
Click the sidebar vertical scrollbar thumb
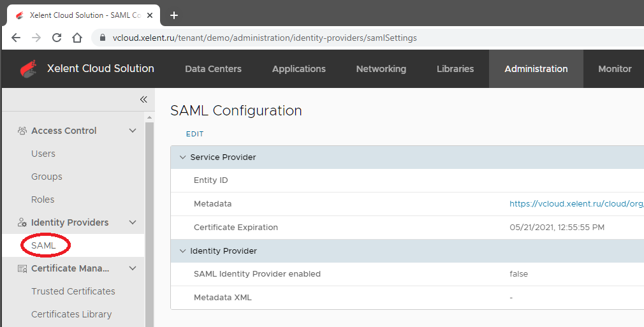pyautogui.click(x=149, y=224)
